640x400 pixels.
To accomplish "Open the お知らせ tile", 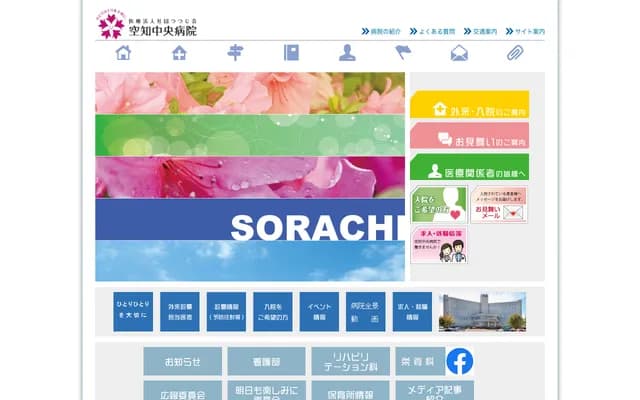I will pos(182,361).
